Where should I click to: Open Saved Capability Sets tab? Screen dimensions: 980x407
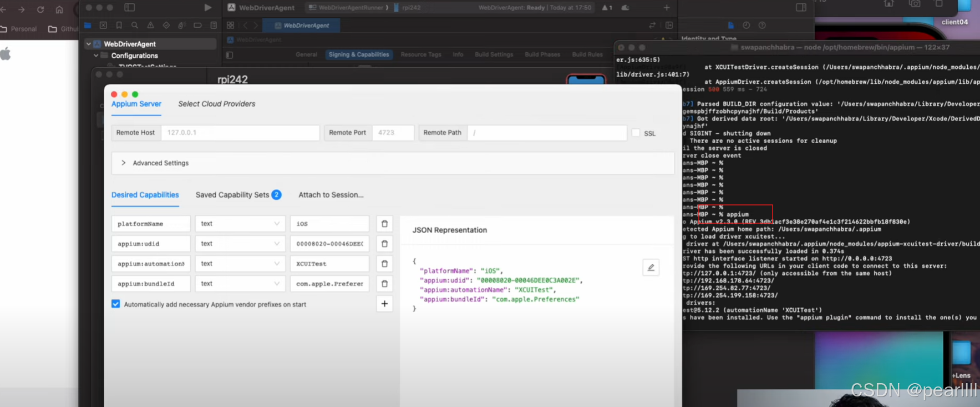238,195
